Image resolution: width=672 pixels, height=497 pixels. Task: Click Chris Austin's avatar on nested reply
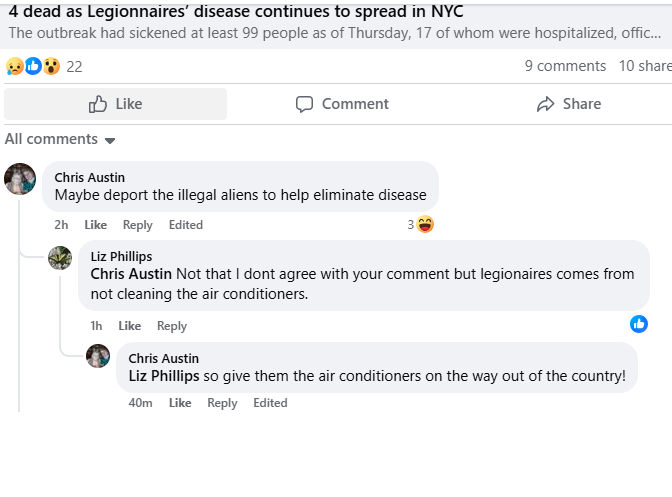point(98,356)
